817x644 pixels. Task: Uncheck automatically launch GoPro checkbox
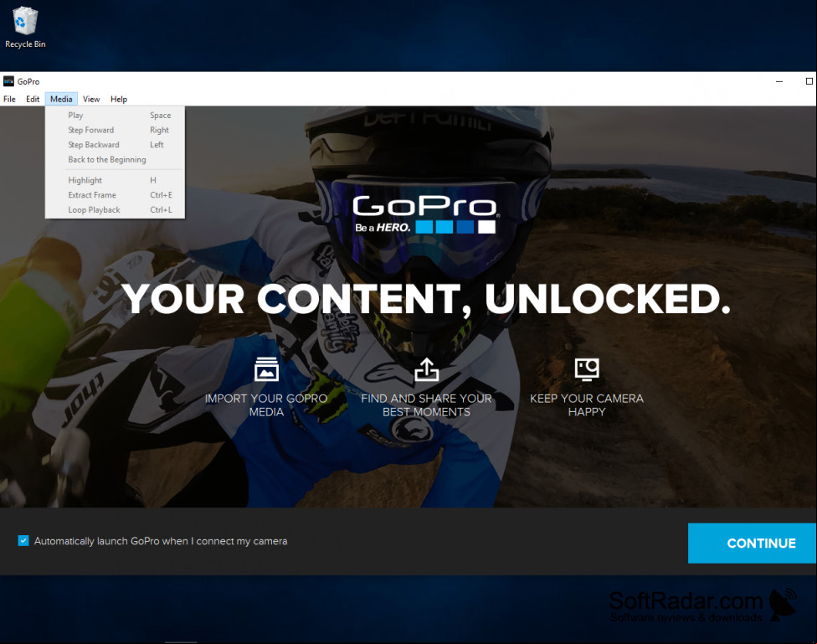click(x=23, y=541)
